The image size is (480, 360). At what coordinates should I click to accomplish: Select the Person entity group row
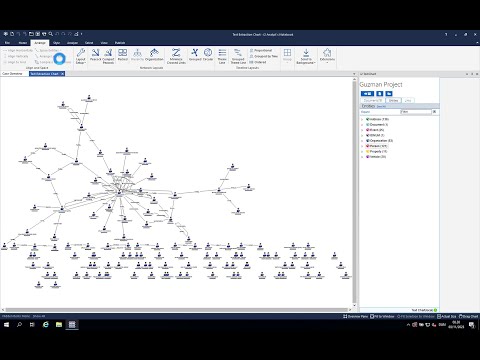point(377,146)
